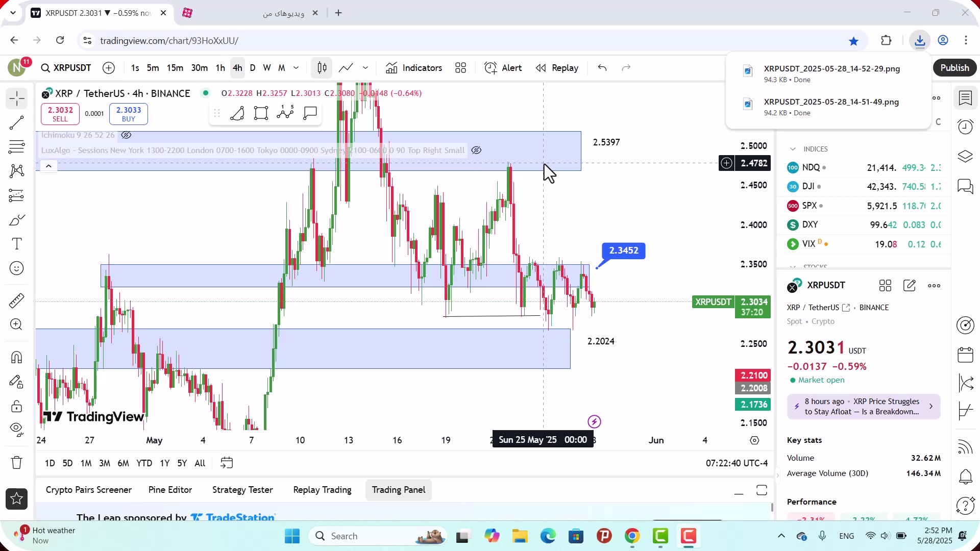980x551 pixels.
Task: Switch to 4h timeframe
Action: (237, 68)
